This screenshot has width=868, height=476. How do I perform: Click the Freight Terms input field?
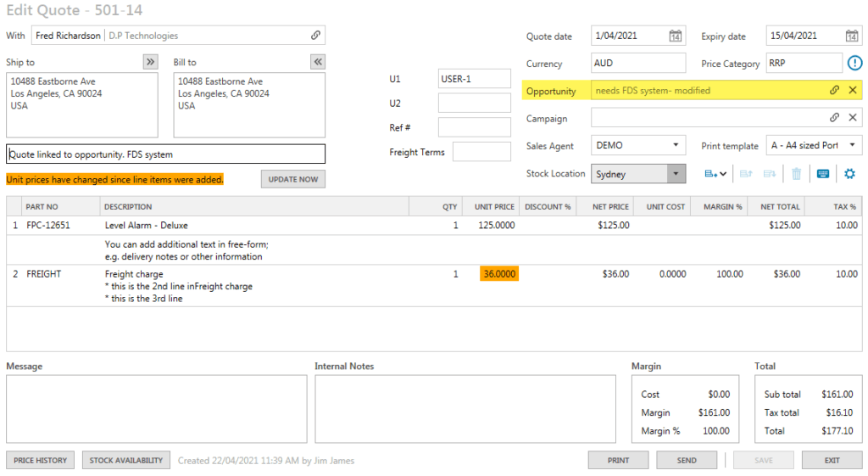(x=481, y=152)
